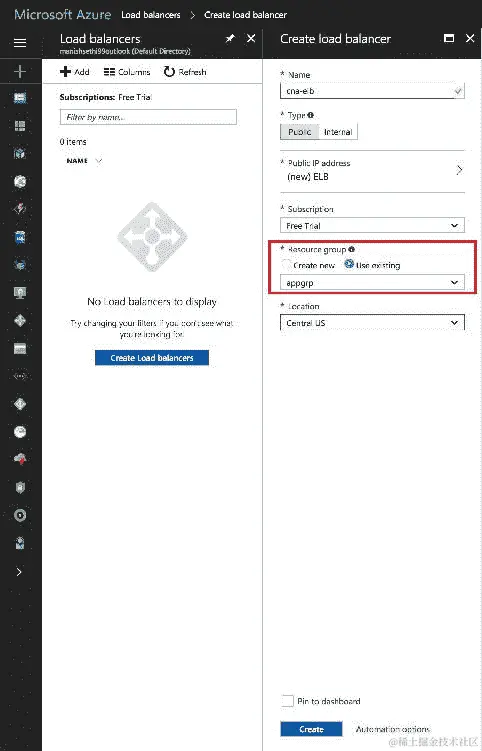
Task: Open Function Apps lightning icon in sidebar
Action: tap(20, 208)
